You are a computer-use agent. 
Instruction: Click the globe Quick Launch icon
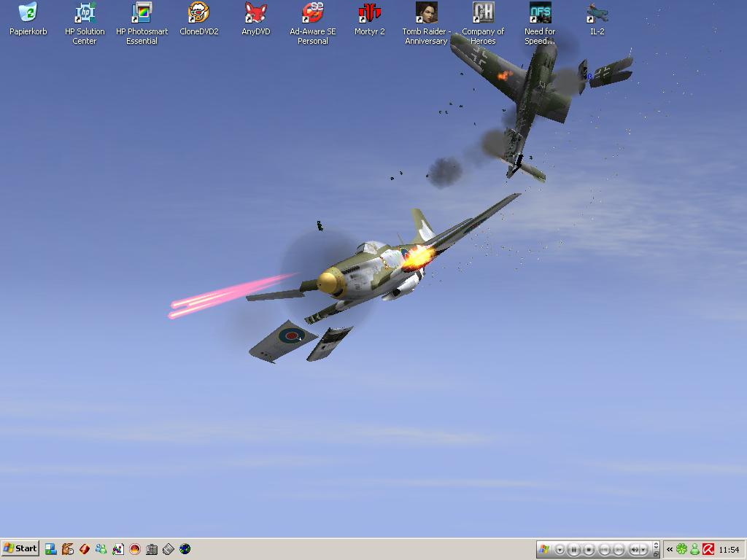tap(185, 549)
